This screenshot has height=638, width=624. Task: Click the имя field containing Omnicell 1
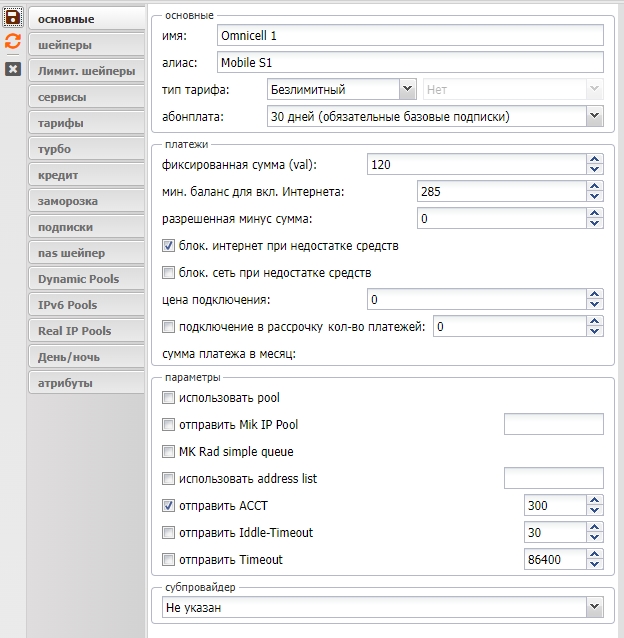pos(410,36)
